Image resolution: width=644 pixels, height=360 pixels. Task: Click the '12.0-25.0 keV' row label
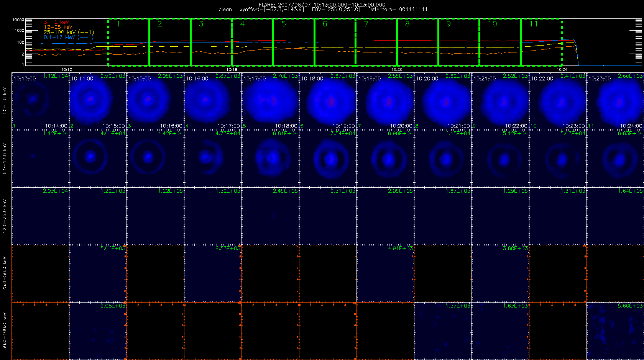pyautogui.click(x=5, y=216)
